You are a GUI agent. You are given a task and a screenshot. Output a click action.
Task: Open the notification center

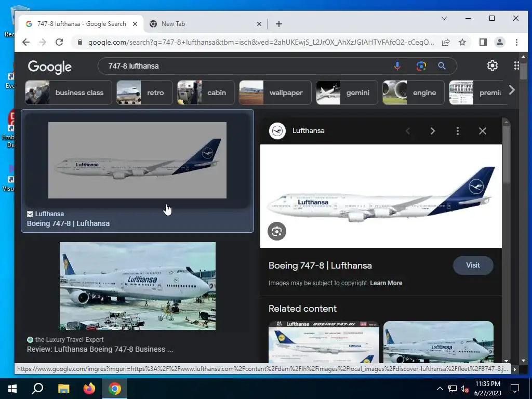515,389
